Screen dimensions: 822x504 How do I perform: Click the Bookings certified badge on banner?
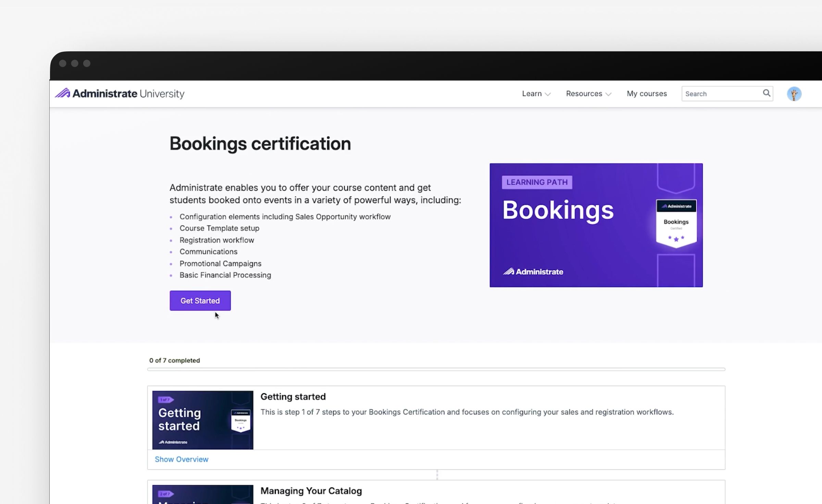coord(676,223)
